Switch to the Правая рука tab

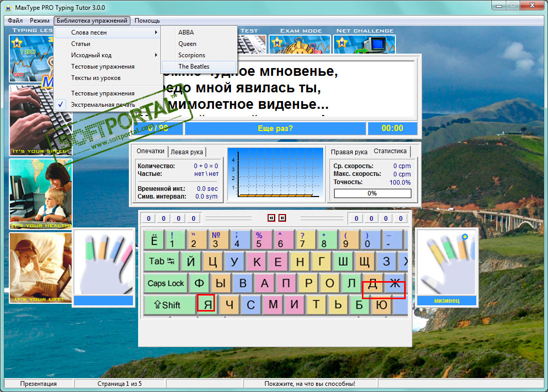(349, 152)
